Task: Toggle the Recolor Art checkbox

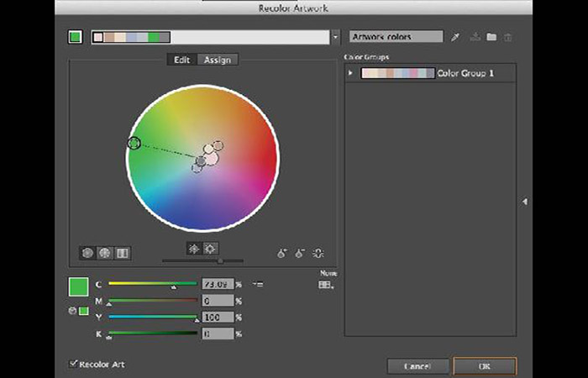Action: (73, 364)
